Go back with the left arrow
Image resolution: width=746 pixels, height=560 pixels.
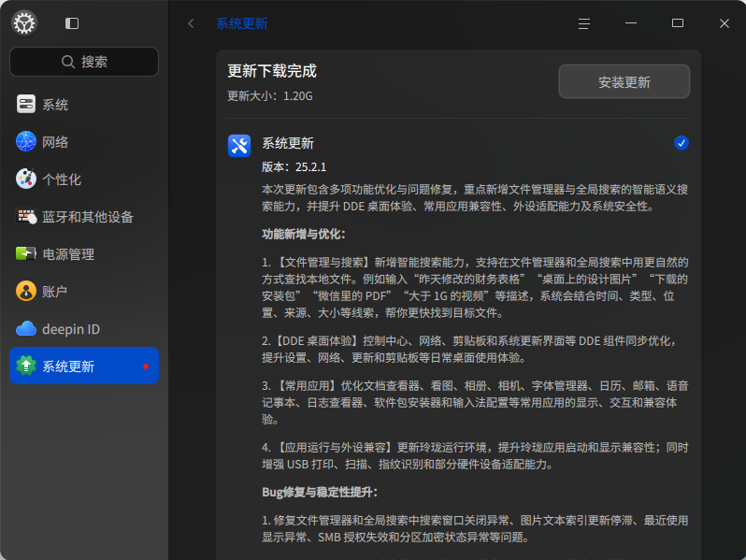click(x=191, y=23)
